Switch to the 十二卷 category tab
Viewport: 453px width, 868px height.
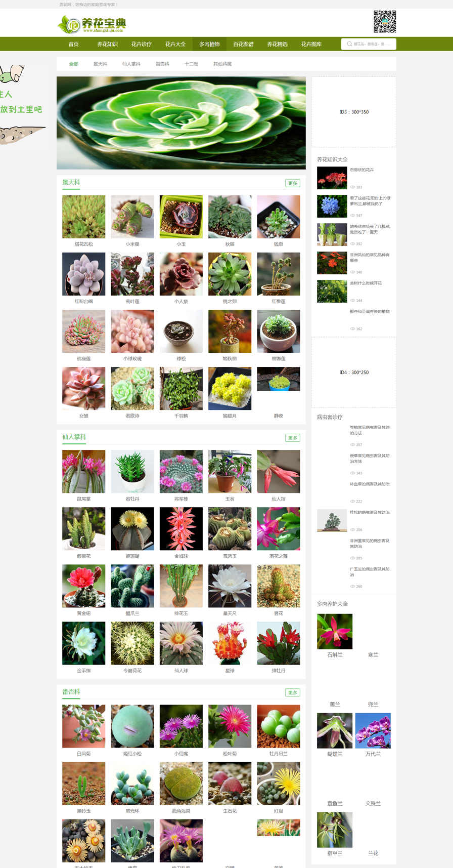pos(191,64)
